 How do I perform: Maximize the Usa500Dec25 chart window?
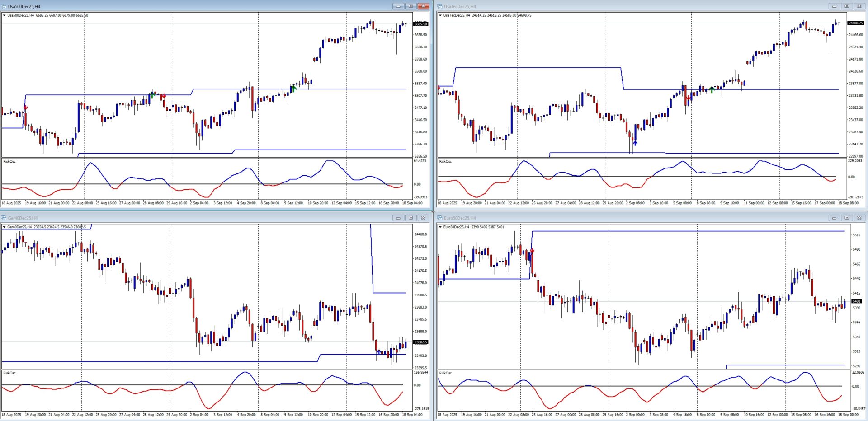[410, 6]
